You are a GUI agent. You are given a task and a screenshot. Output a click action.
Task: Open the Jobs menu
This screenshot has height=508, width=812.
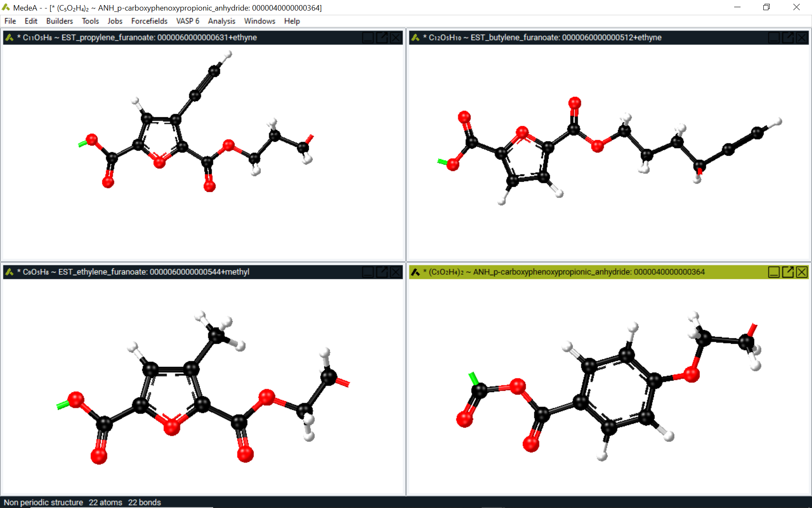coord(115,21)
